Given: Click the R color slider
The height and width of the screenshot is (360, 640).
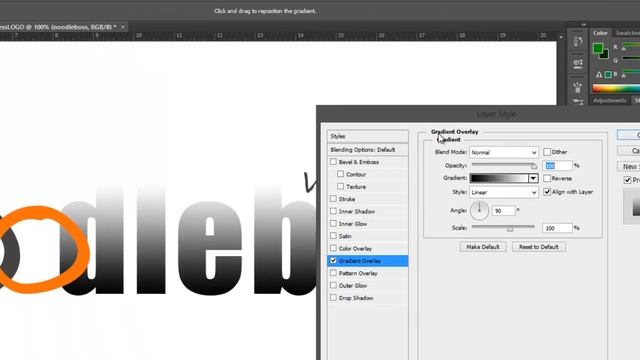Looking at the screenshot, I should [x=631, y=47].
